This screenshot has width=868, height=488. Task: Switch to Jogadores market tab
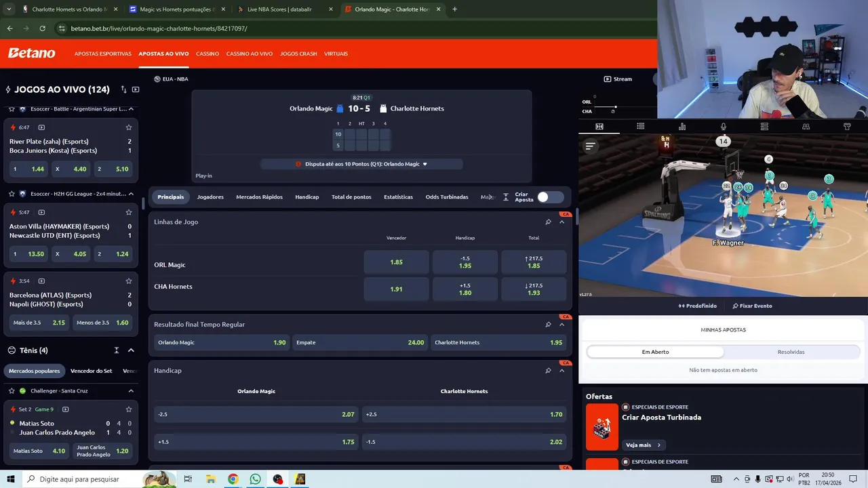[210, 197]
